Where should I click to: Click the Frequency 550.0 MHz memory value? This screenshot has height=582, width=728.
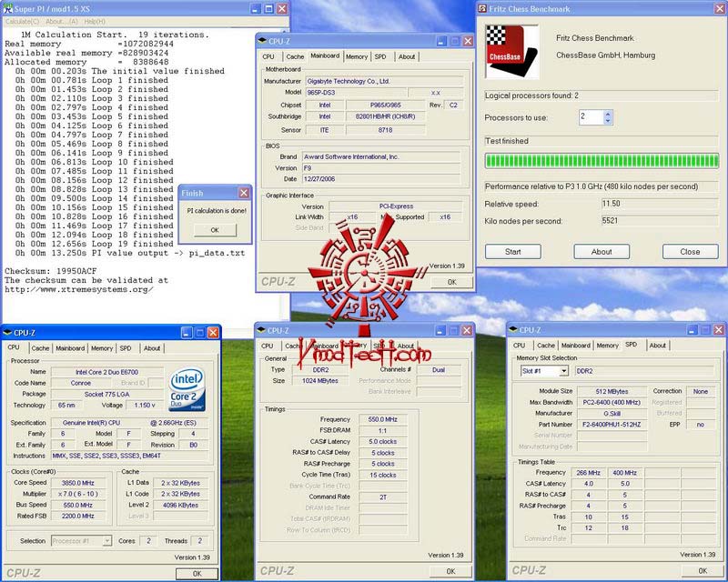click(383, 419)
